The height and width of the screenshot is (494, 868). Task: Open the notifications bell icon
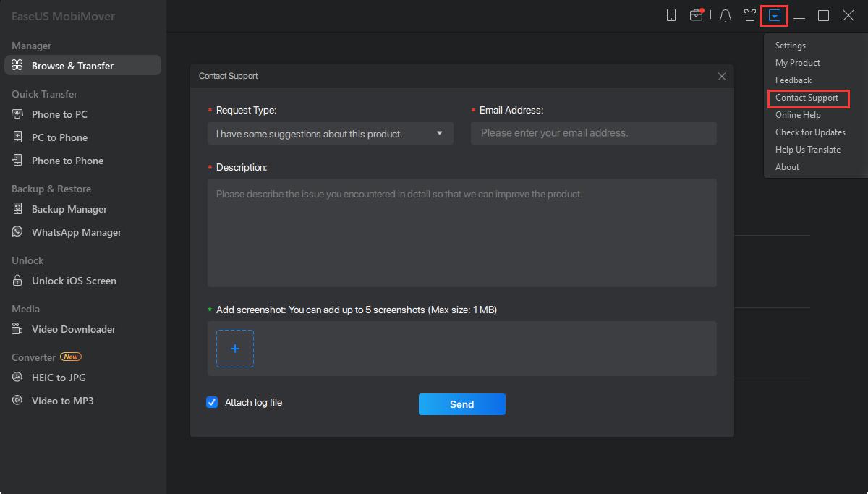coord(726,15)
